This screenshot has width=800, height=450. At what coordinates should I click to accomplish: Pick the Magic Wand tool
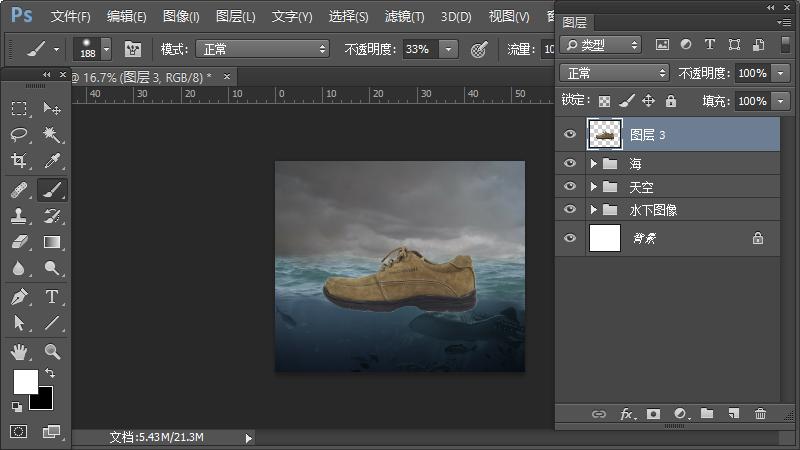(x=52, y=134)
